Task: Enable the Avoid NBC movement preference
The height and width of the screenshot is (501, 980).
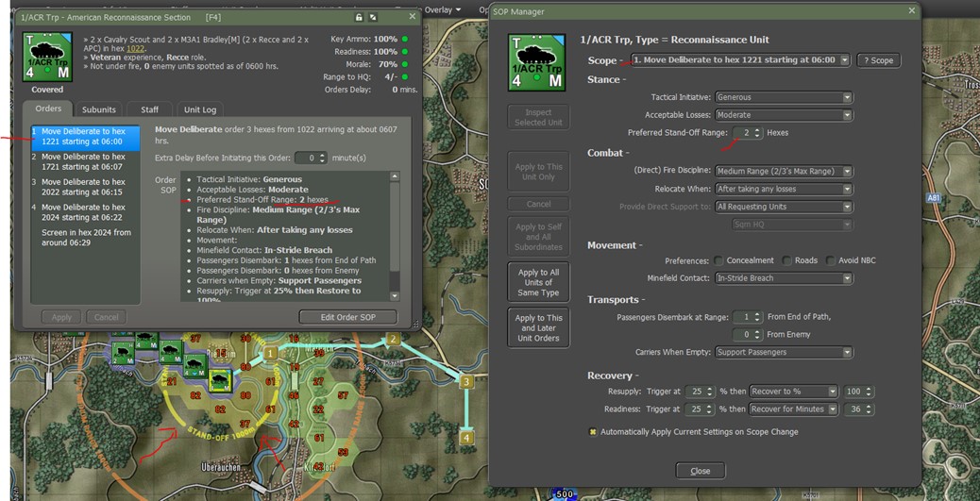Action: [831, 260]
